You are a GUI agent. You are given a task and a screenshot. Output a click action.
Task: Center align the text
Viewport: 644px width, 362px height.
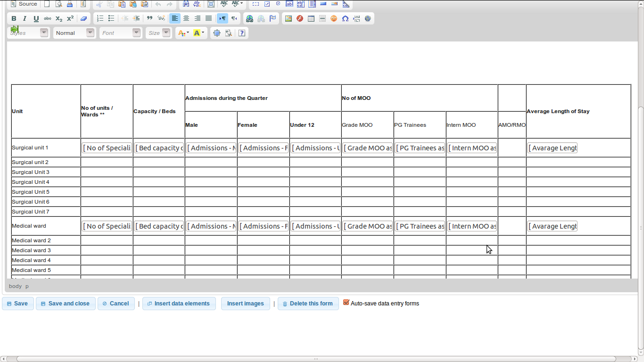pos(186,18)
